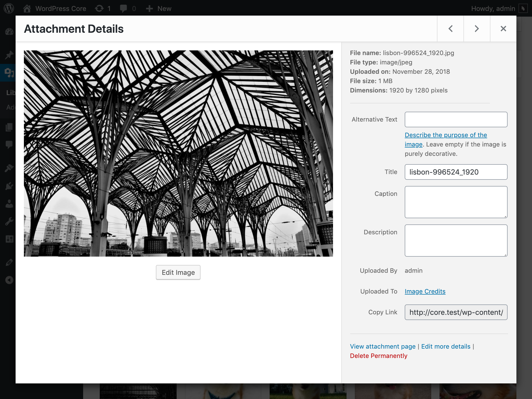Open the Posts pushpin sidebar icon
Image resolution: width=532 pixels, height=399 pixels.
tap(9, 55)
